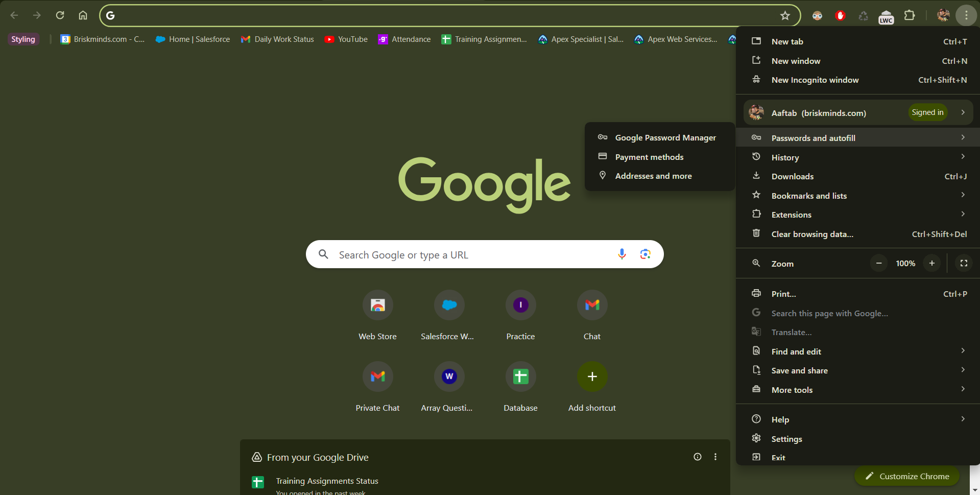980x495 pixels.
Task: Open the Extensions puzzle icon in toolbar
Action: click(910, 15)
